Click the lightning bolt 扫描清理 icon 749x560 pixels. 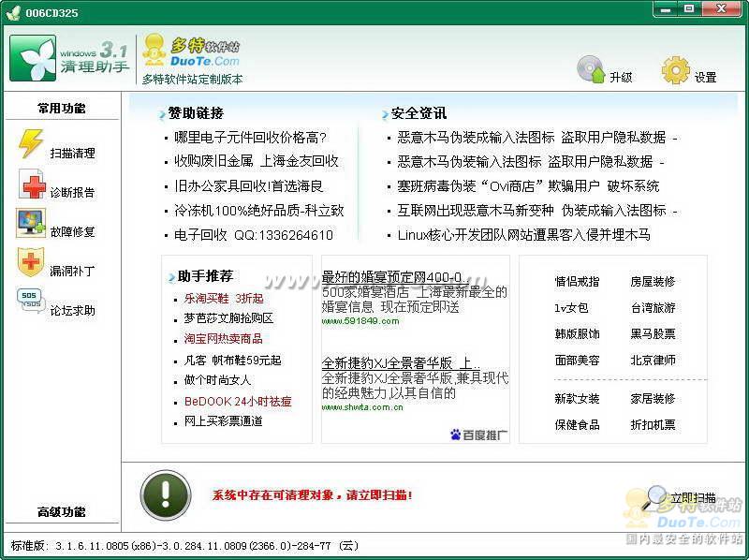(31, 143)
